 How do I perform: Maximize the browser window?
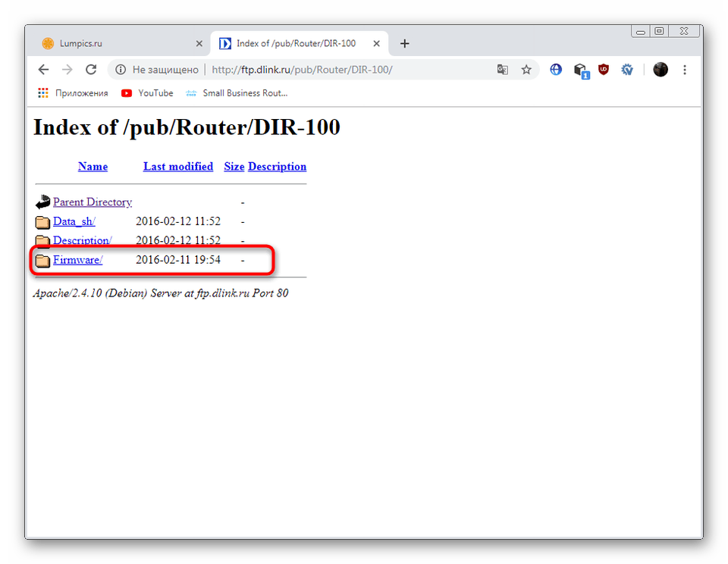click(x=659, y=32)
